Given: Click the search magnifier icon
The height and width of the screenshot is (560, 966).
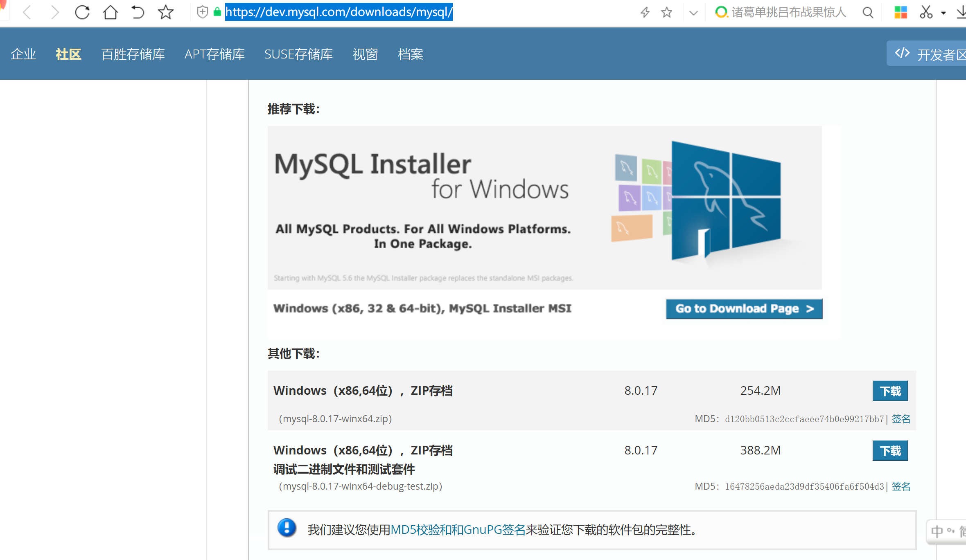Looking at the screenshot, I should coord(867,12).
